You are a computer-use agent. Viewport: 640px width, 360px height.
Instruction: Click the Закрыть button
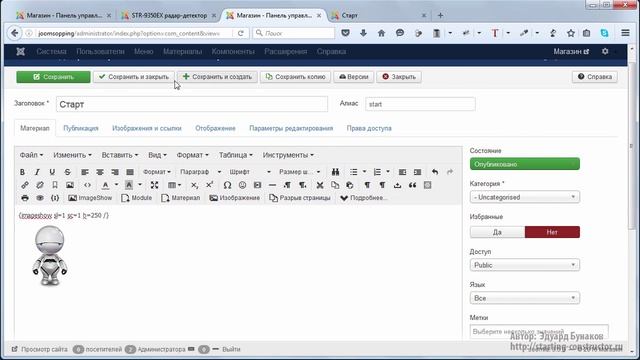[399, 77]
